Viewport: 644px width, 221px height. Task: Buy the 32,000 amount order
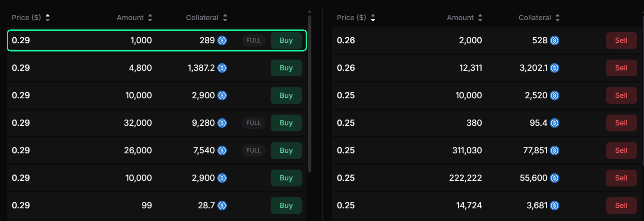pos(286,123)
